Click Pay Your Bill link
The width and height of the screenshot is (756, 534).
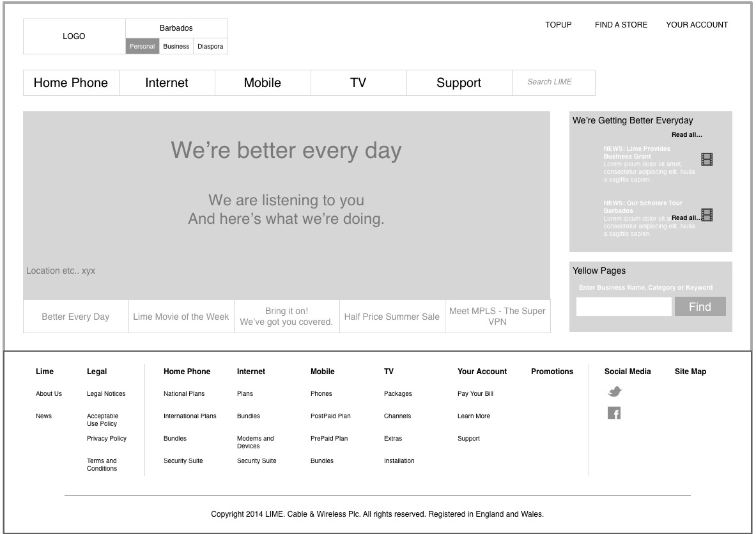475,394
